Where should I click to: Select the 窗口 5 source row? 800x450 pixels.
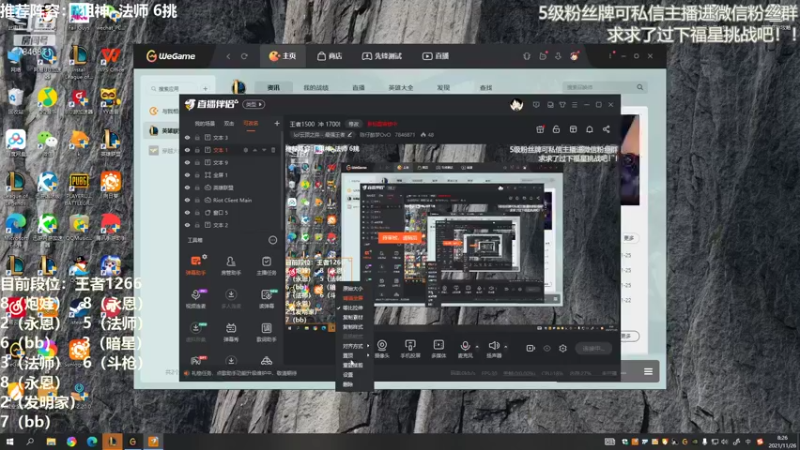point(231,213)
